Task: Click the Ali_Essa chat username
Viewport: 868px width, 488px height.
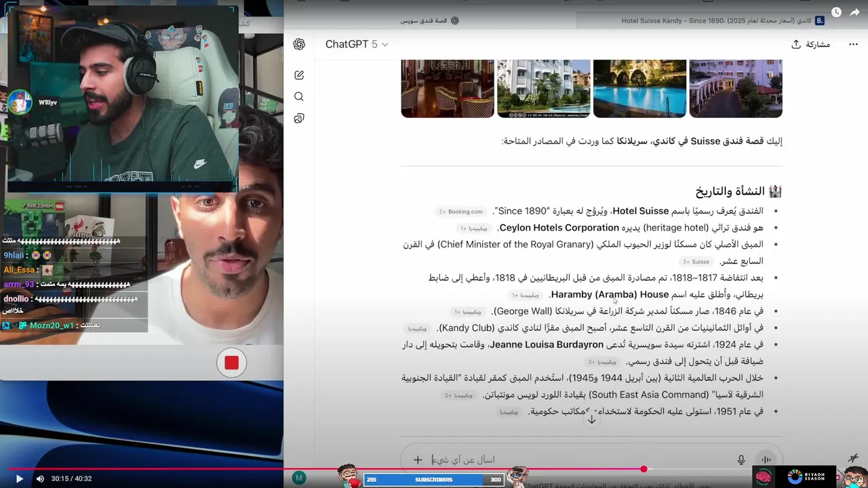Action: tap(19, 270)
